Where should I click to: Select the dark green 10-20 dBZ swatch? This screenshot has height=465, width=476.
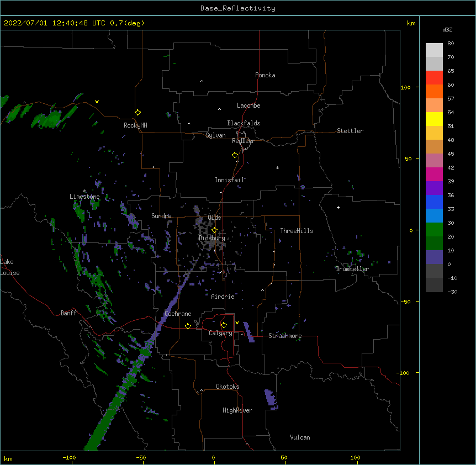tap(434, 244)
